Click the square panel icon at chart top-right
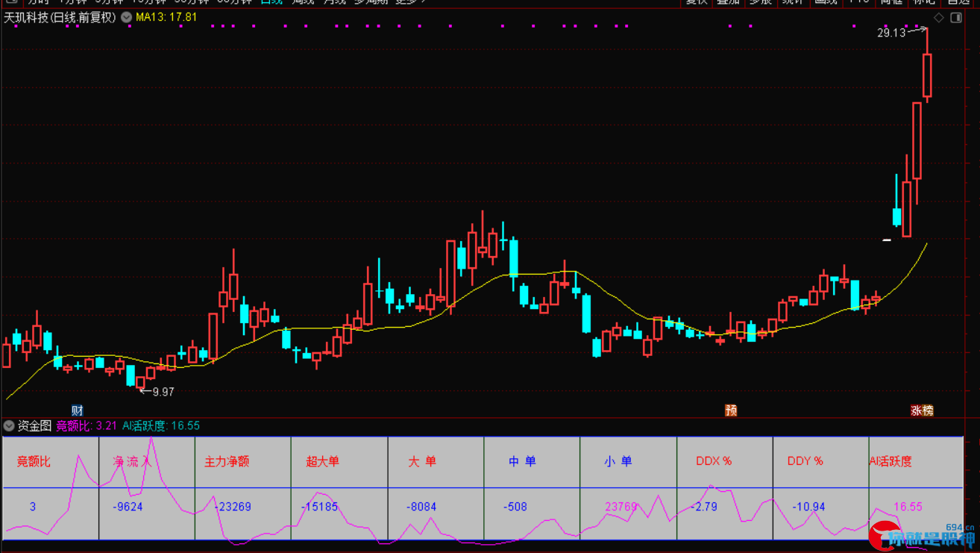 pyautogui.click(x=956, y=18)
